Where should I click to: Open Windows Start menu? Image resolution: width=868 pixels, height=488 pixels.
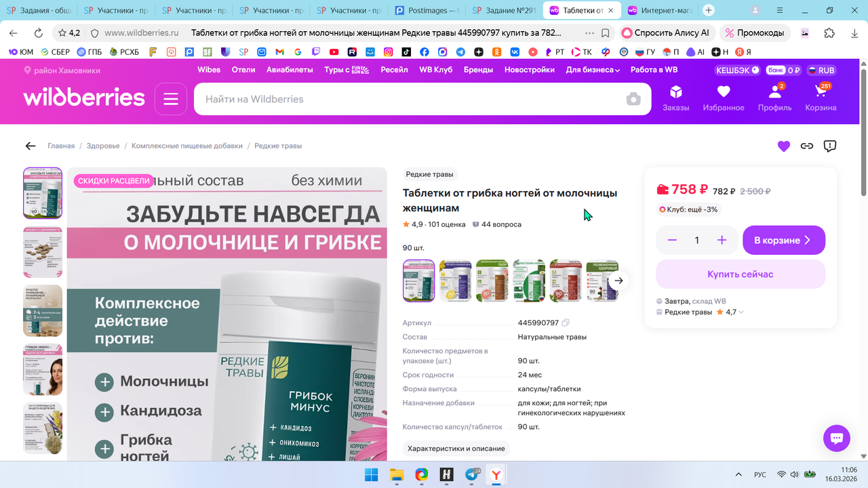tap(372, 475)
